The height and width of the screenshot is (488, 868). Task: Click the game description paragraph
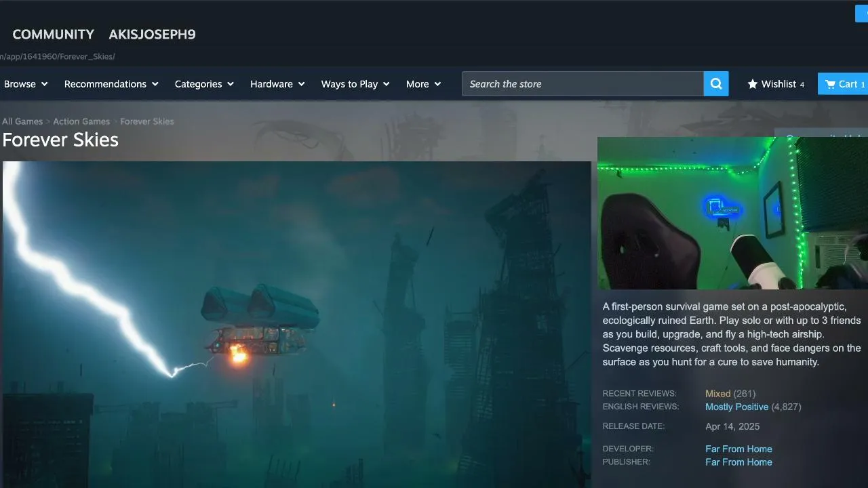pos(732,334)
